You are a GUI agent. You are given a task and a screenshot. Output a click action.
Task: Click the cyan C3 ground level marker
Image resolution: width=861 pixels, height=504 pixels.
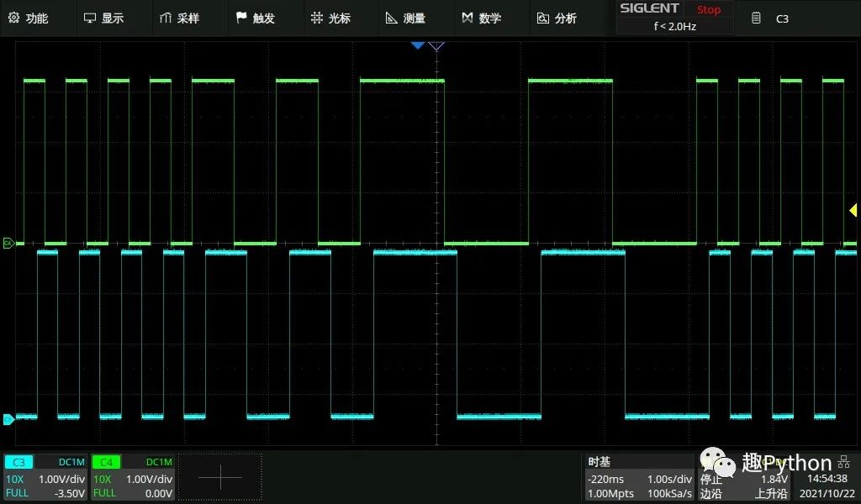tap(8, 419)
